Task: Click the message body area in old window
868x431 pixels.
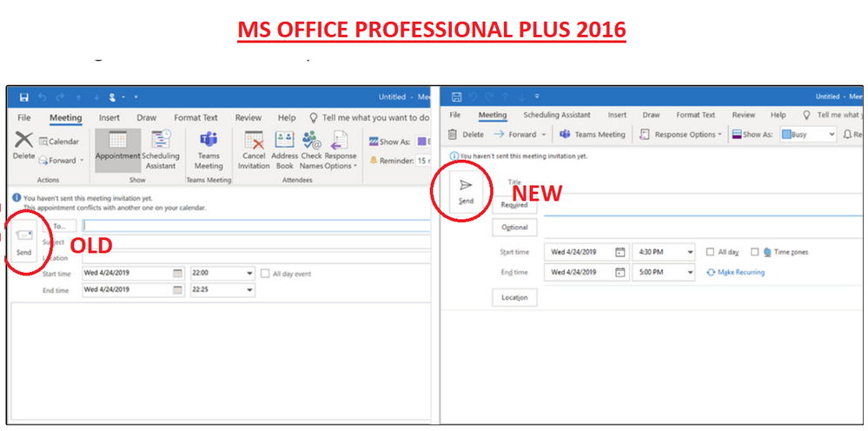Action: click(222, 361)
